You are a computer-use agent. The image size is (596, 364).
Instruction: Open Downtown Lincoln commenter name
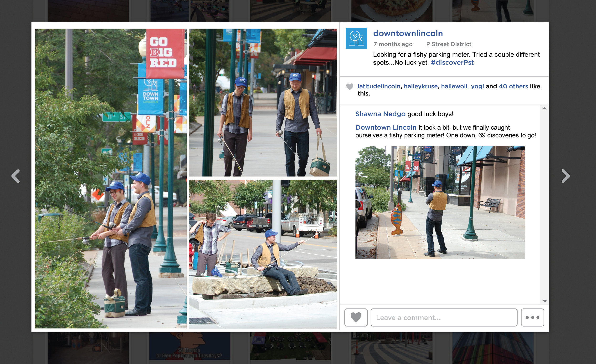(386, 127)
